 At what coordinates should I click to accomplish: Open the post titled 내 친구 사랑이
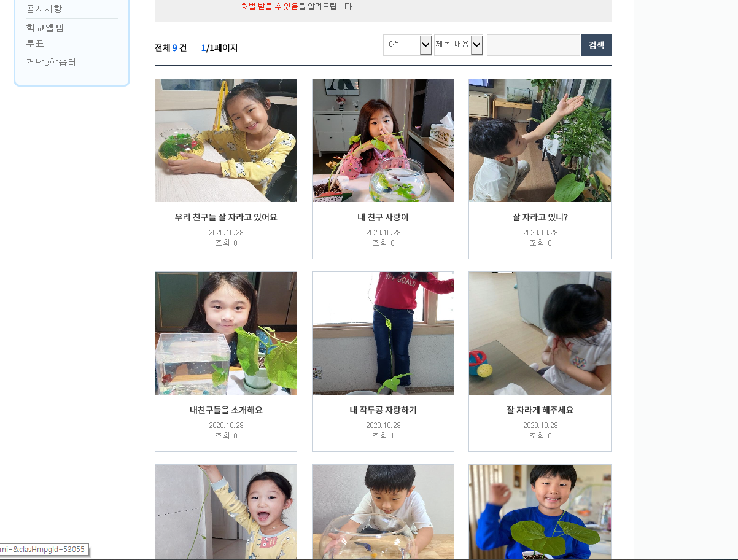click(x=383, y=217)
